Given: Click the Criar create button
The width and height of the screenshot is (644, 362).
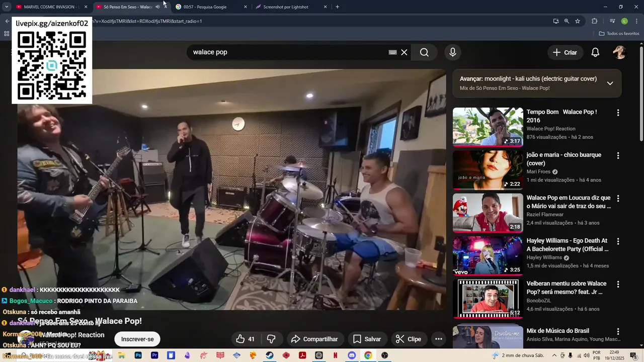Looking at the screenshot, I should coord(565,52).
